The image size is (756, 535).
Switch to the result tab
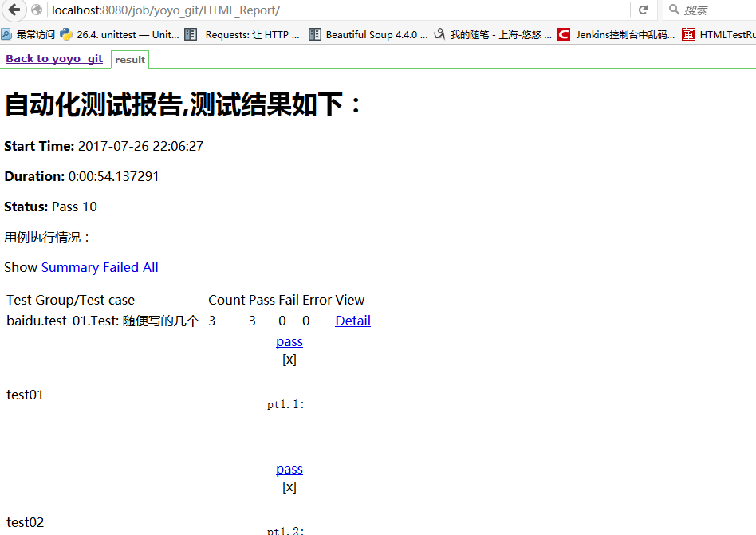[129, 59]
